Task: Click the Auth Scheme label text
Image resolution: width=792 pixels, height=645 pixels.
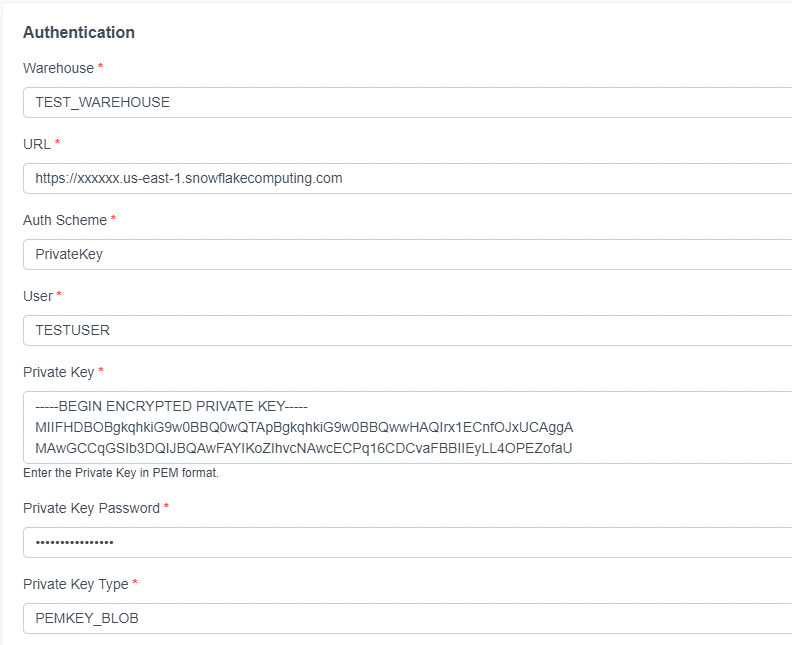Action: pyautogui.click(x=64, y=220)
